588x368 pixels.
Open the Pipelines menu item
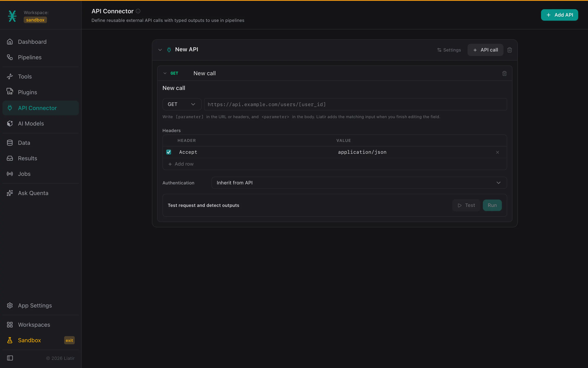pyautogui.click(x=41, y=57)
